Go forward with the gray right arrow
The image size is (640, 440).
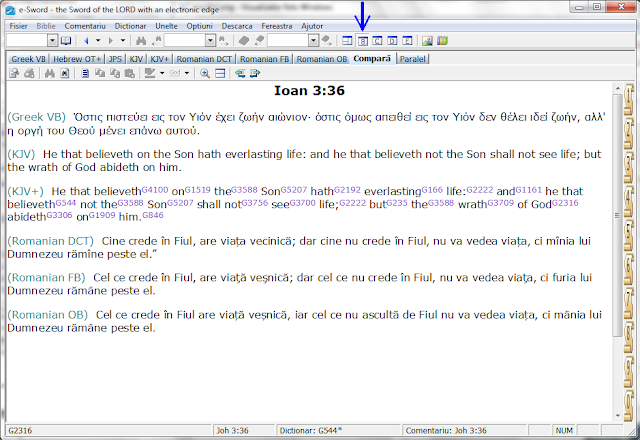(x=111, y=40)
